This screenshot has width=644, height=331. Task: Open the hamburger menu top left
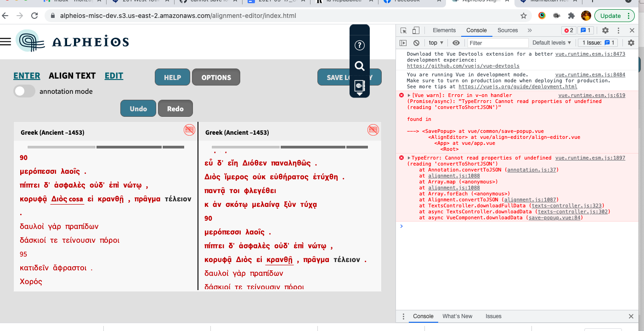click(x=6, y=40)
